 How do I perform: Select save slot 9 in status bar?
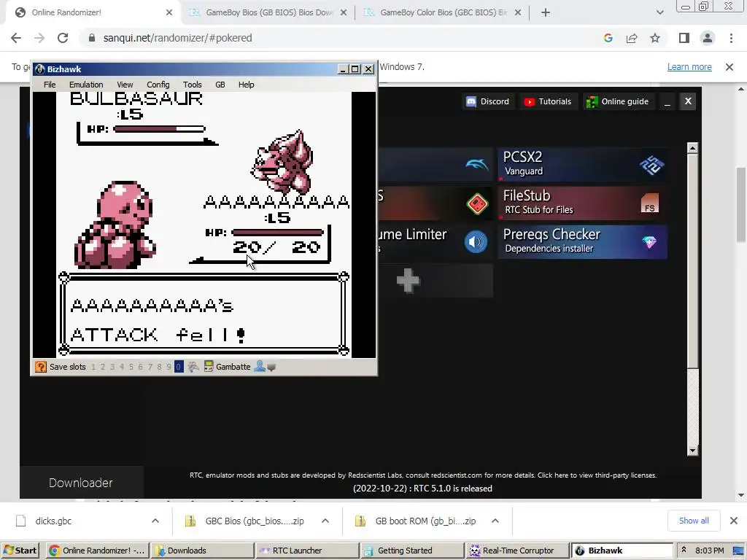(x=169, y=367)
